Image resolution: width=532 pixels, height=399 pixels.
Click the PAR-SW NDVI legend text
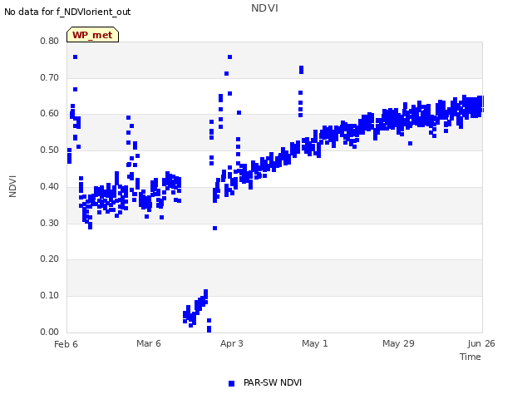pos(273,382)
